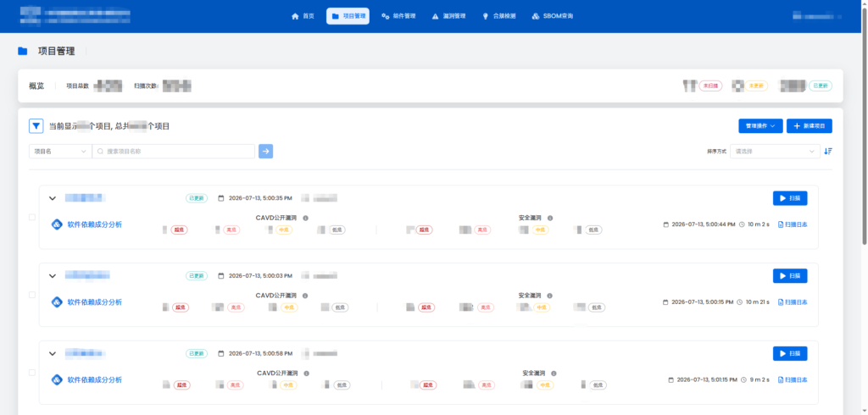Viewport: 868px width, 415px height.
Task: Click the warning triangle icon of 漏洞管理
Action: tap(435, 16)
